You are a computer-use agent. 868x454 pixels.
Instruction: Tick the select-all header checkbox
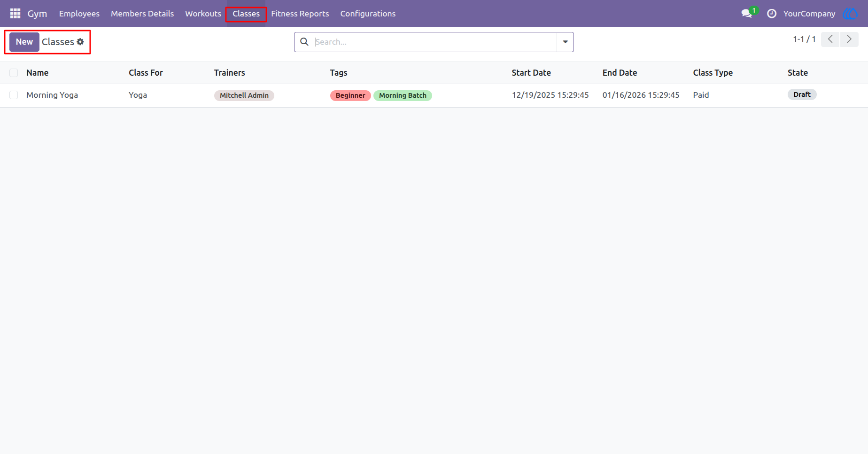coord(14,73)
